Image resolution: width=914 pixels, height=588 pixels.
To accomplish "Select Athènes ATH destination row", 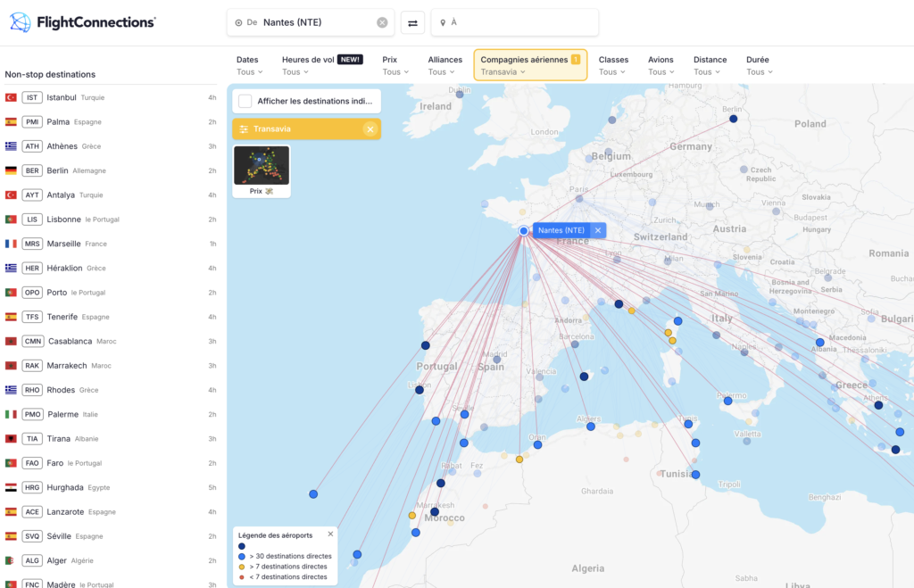I will click(111, 146).
